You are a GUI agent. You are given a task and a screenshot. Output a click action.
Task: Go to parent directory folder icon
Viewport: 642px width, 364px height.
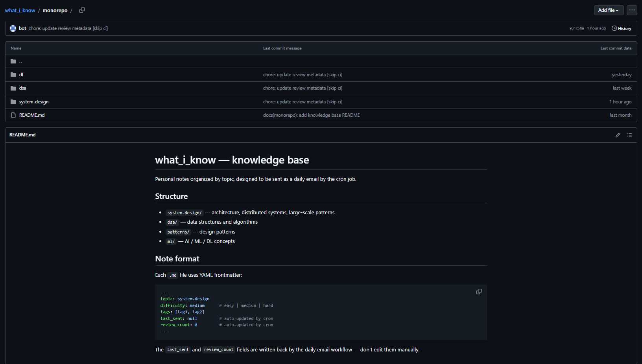pyautogui.click(x=13, y=61)
